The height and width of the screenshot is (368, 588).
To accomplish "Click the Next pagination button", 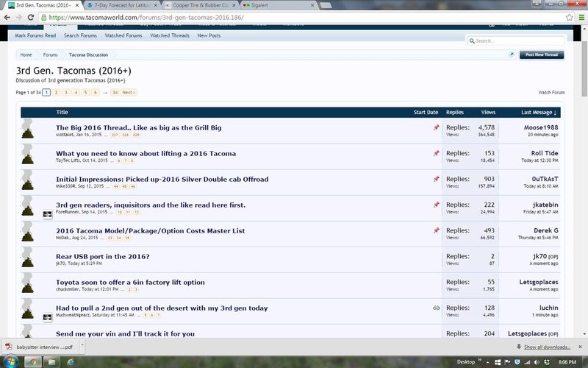I will tap(129, 93).
